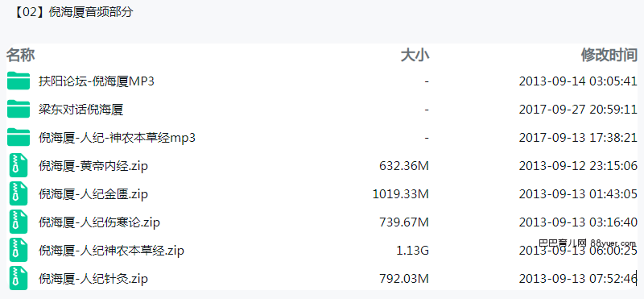Image resolution: width=644 pixels, height=299 pixels.
Task: Click zip icon for 倪海厦-人纪金匮.zip
Action: tap(19, 194)
